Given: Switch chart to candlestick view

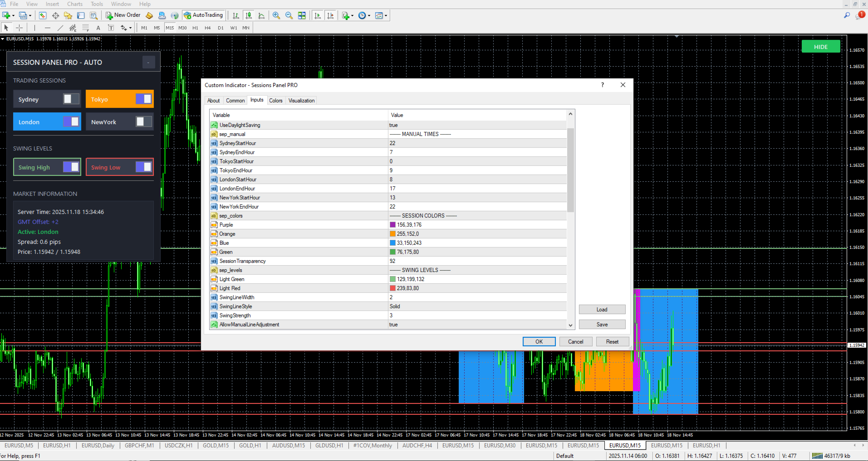Looking at the screenshot, I should [x=249, y=15].
